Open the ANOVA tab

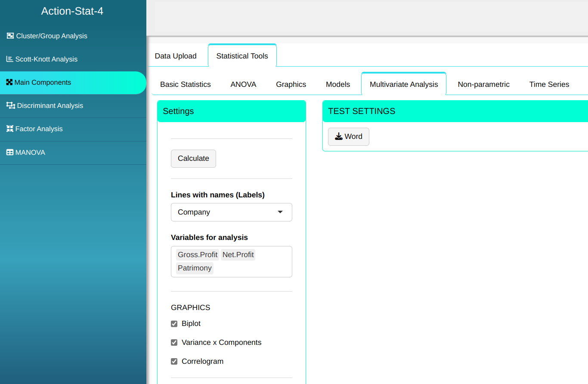[x=243, y=85]
